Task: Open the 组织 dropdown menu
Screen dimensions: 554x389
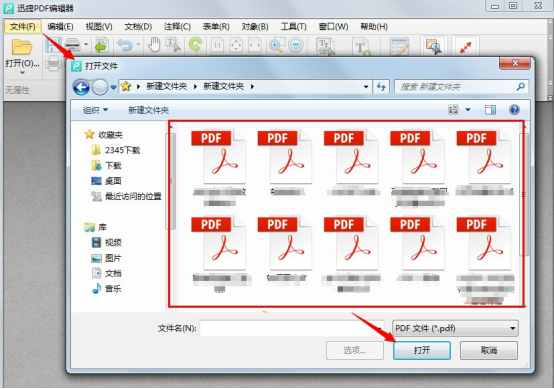Action: 95,110
